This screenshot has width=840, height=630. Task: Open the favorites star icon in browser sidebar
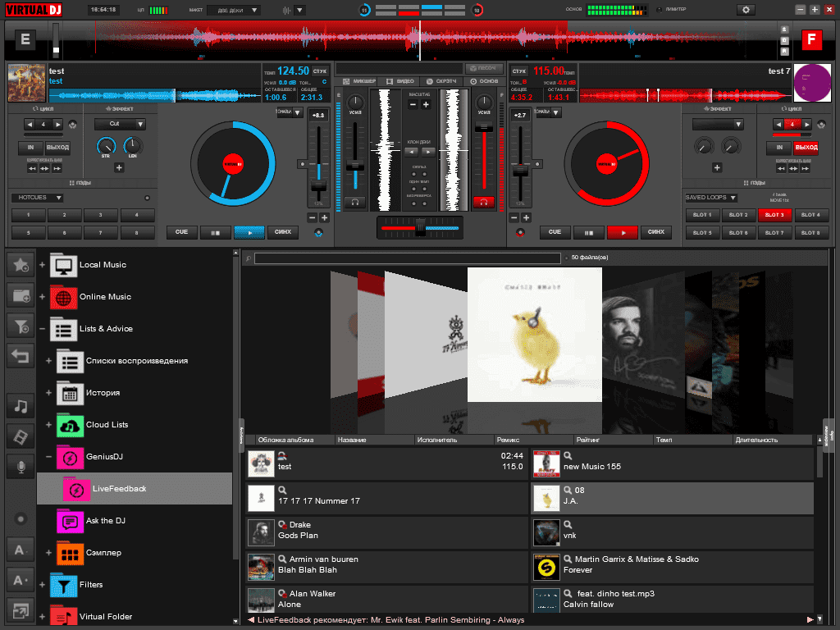(21, 265)
